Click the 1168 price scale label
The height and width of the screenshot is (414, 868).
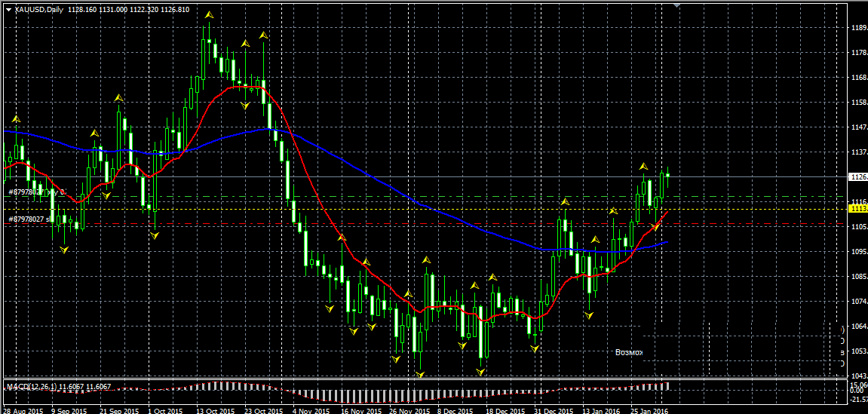click(x=859, y=78)
